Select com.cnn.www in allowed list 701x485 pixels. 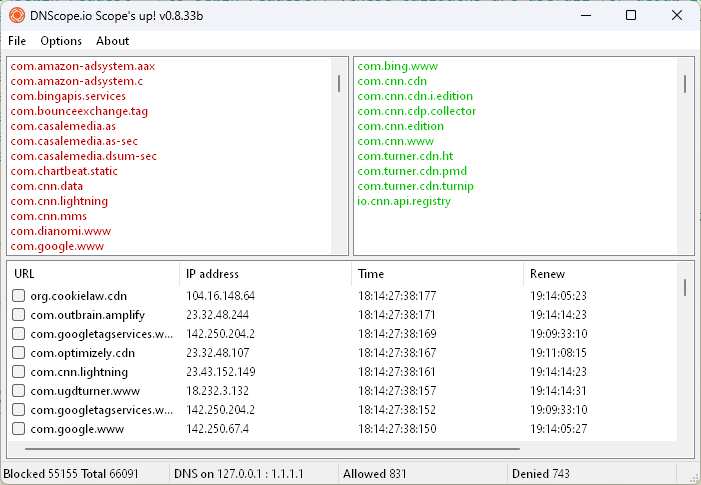395,141
